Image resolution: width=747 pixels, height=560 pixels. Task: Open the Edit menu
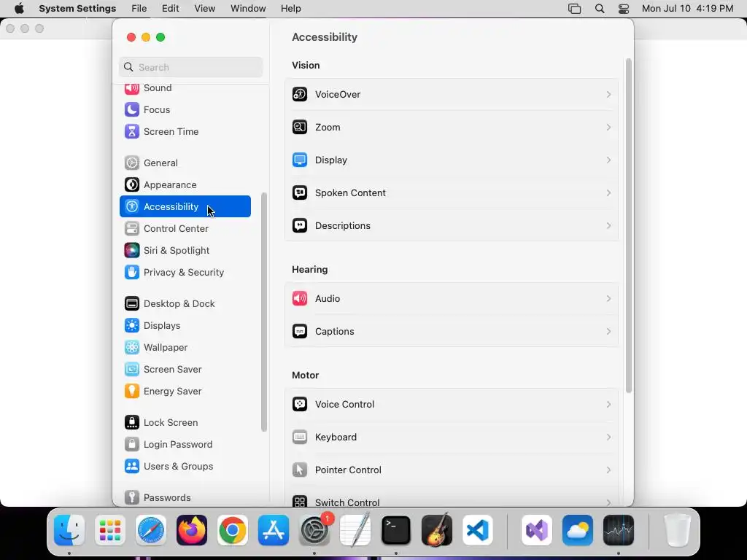pyautogui.click(x=170, y=9)
